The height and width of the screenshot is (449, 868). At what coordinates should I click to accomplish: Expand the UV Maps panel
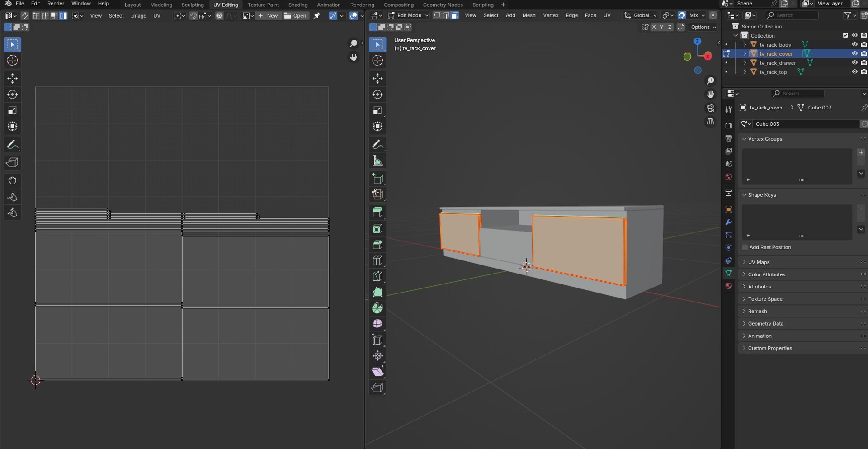[x=759, y=262]
